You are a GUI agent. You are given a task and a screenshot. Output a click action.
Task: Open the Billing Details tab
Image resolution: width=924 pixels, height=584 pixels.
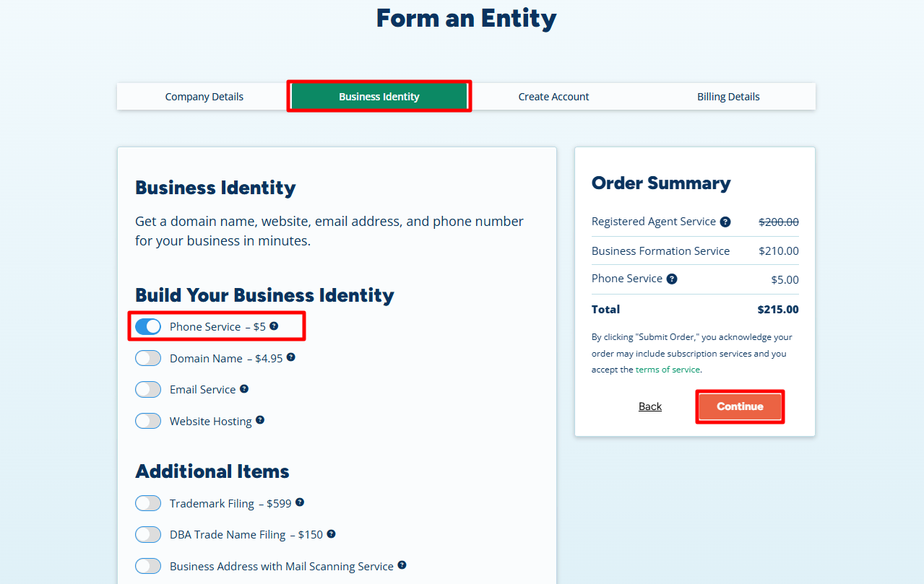click(x=727, y=96)
